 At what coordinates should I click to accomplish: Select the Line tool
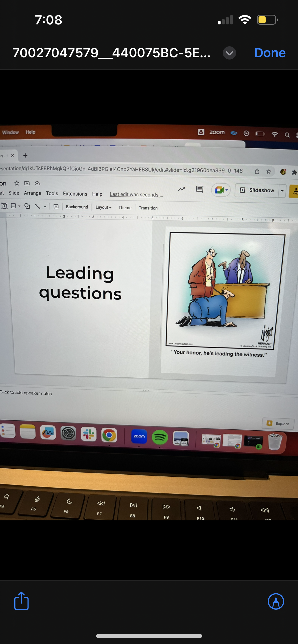(x=37, y=206)
